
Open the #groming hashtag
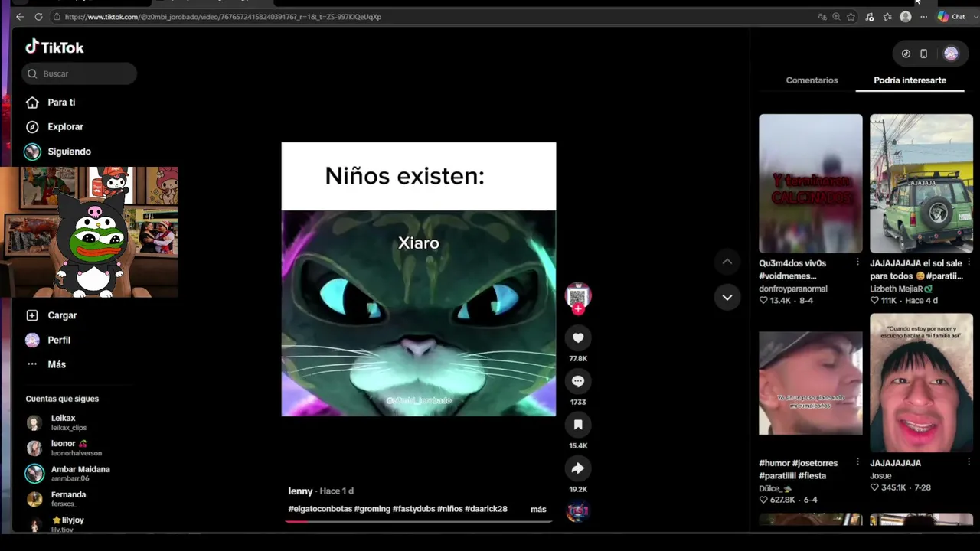pyautogui.click(x=372, y=509)
